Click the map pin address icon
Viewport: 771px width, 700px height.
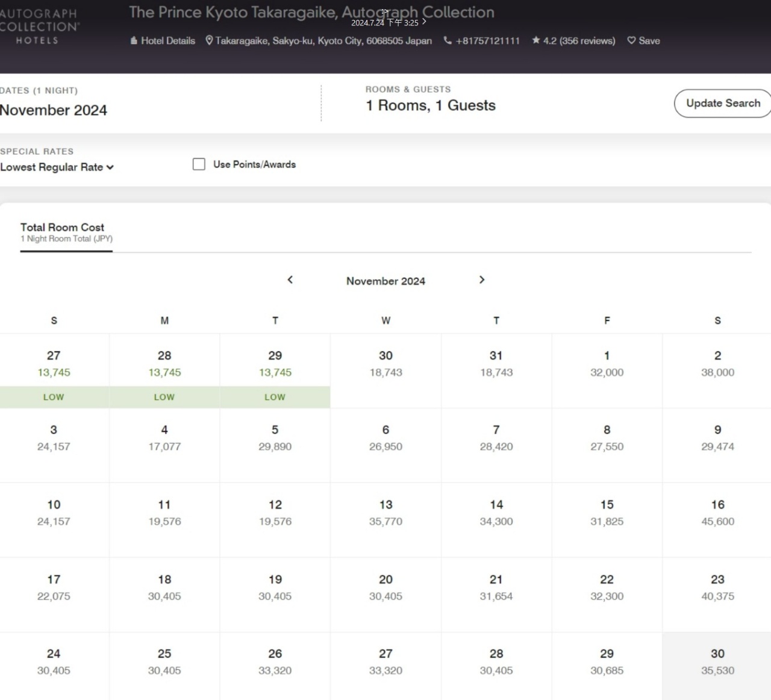pyautogui.click(x=209, y=40)
